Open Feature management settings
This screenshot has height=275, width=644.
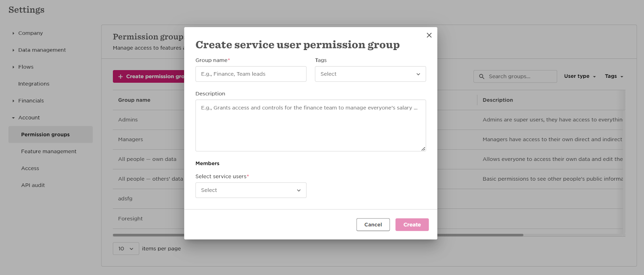tap(49, 152)
